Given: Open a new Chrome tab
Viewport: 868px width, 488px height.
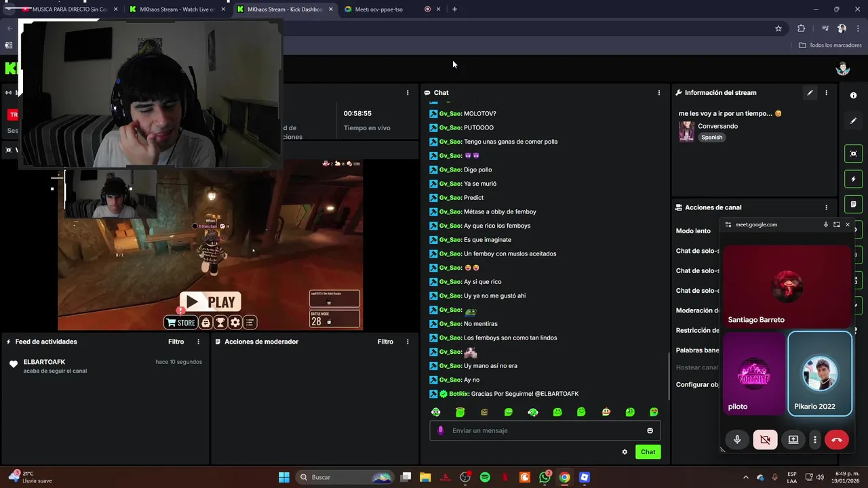Looking at the screenshot, I should pos(454,9).
